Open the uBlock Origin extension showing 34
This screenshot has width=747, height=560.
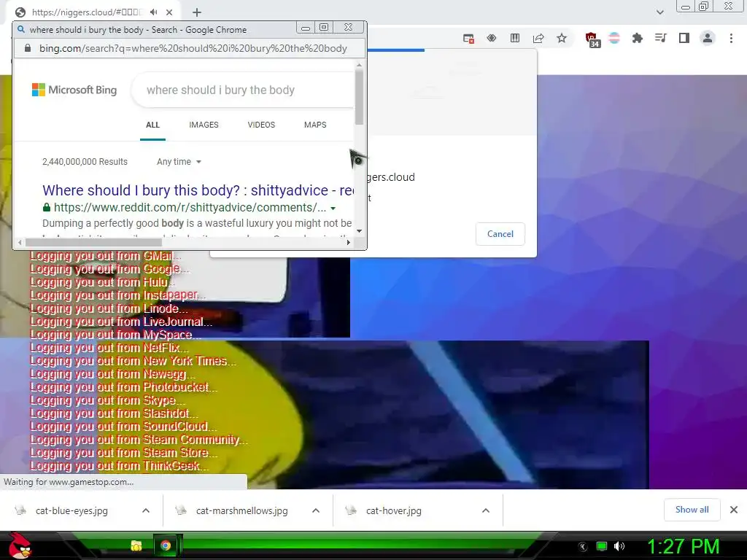592,39
